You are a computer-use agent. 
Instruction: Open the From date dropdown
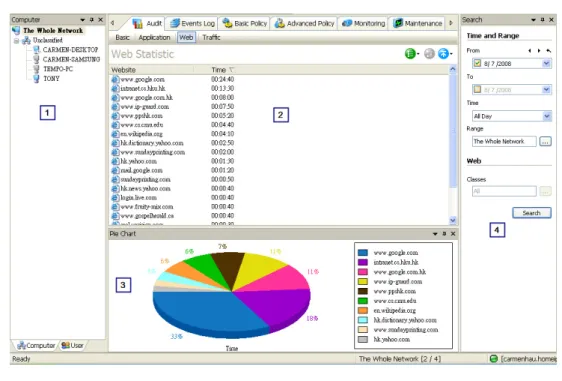point(546,63)
